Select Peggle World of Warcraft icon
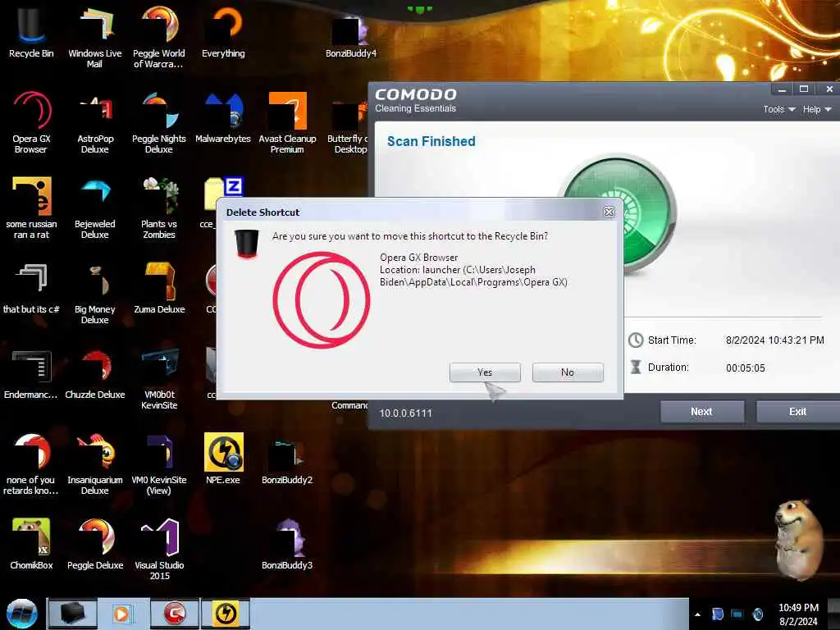The width and height of the screenshot is (840, 630). coord(159,36)
